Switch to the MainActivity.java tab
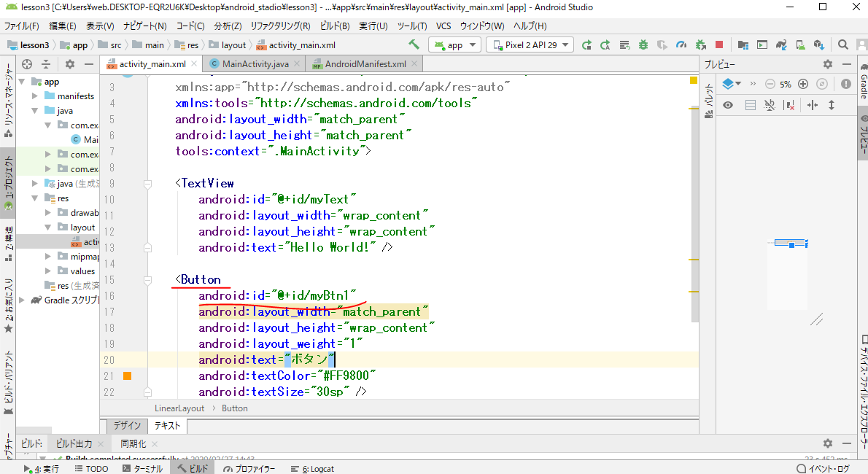The image size is (868, 474). coord(255,64)
